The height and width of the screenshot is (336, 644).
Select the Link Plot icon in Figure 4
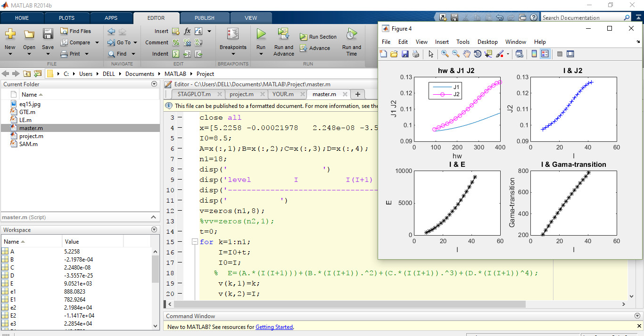(519, 54)
